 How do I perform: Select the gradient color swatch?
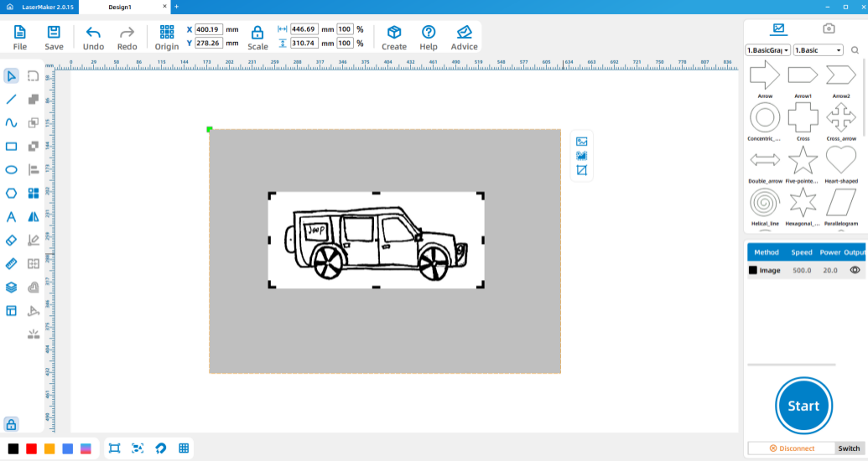coord(86,448)
